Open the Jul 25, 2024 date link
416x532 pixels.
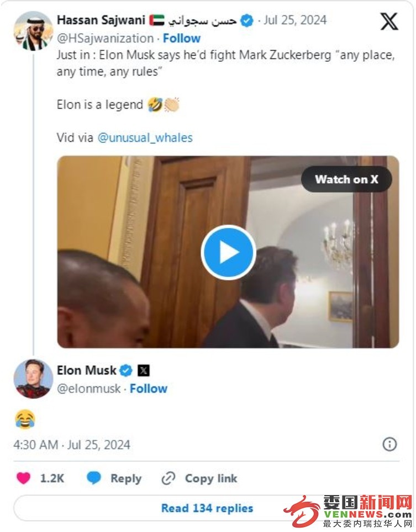pyautogui.click(x=295, y=20)
